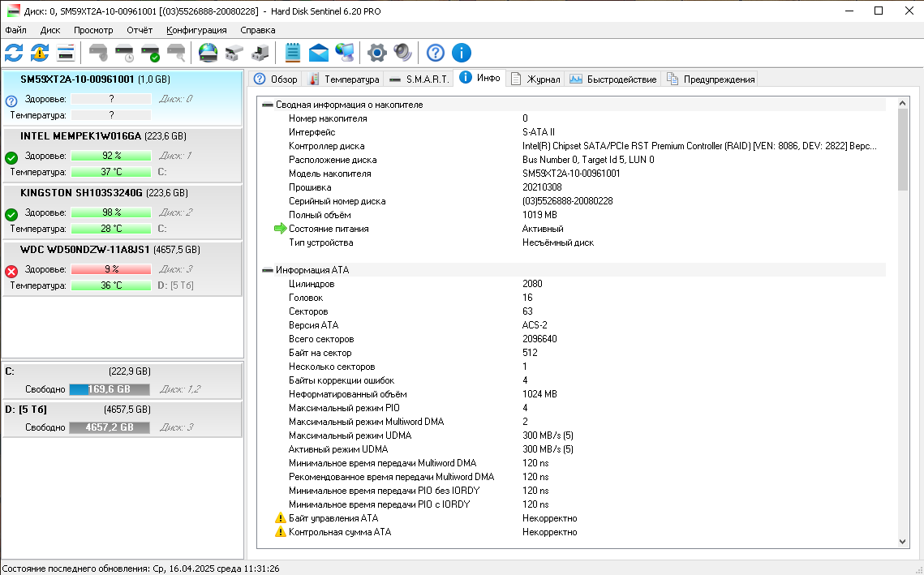Viewport: 924px width, 575px height.
Task: Click the Контроллер диска value text
Action: pos(699,146)
